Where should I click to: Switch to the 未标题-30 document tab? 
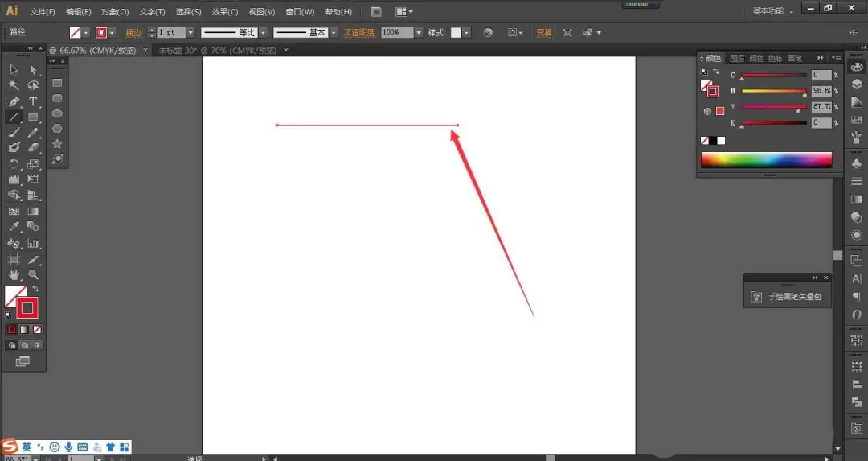218,51
